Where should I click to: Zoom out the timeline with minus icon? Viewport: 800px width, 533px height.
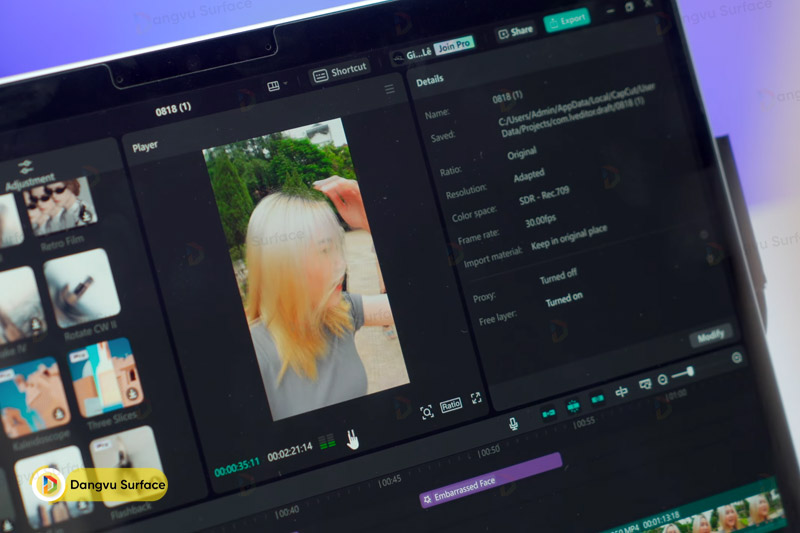[662, 379]
